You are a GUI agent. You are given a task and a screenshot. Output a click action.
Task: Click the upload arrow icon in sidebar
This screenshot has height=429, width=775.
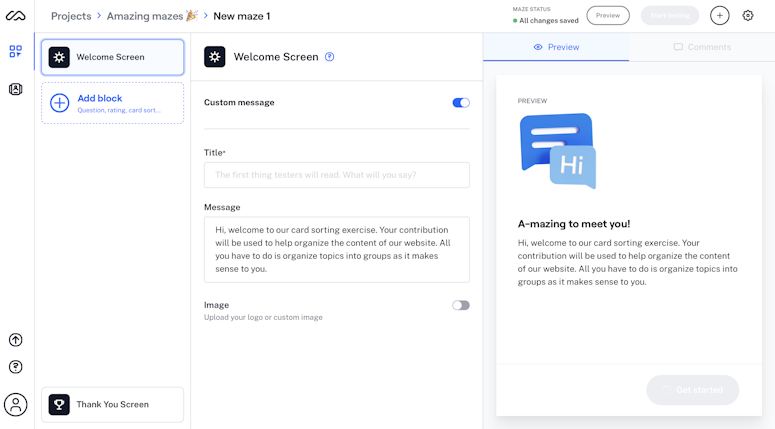15,340
